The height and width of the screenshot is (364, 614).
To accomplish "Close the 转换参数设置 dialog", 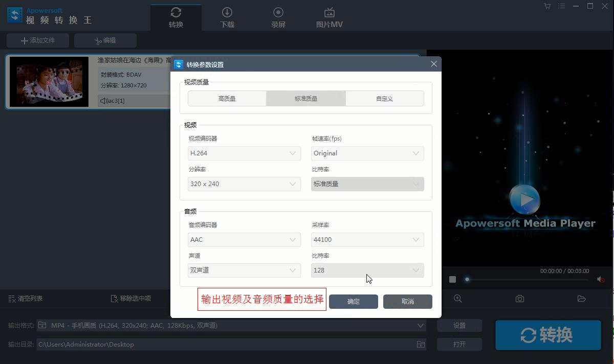I will [434, 64].
